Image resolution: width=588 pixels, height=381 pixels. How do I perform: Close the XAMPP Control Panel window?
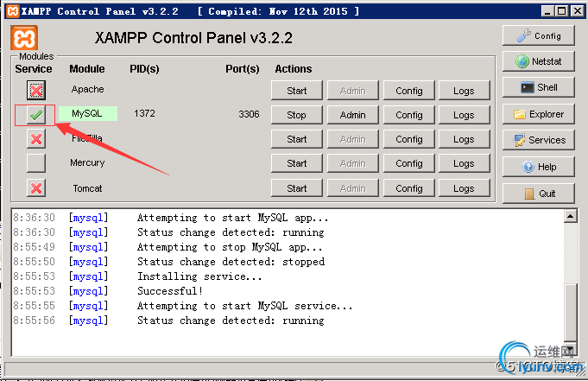(577, 11)
